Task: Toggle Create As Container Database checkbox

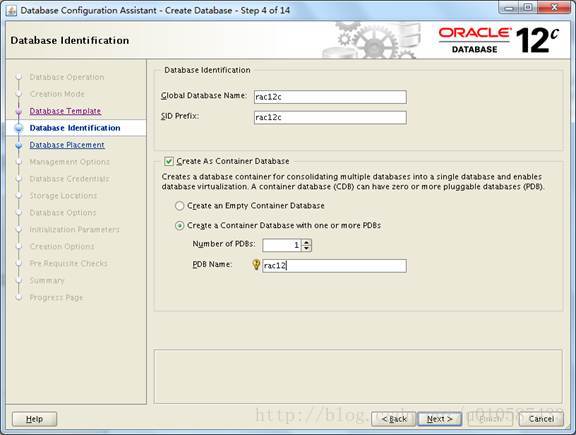Action: tap(169, 161)
